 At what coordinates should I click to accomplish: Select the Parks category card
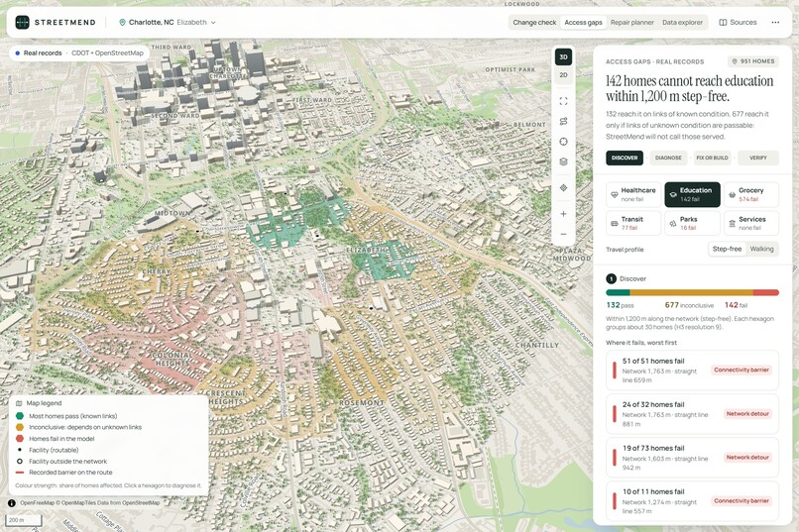[692, 223]
